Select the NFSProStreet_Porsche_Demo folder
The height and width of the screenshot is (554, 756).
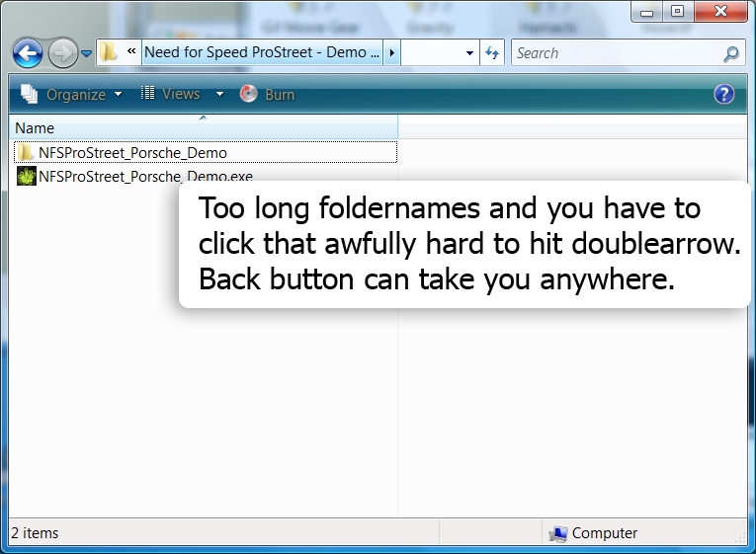206,152
